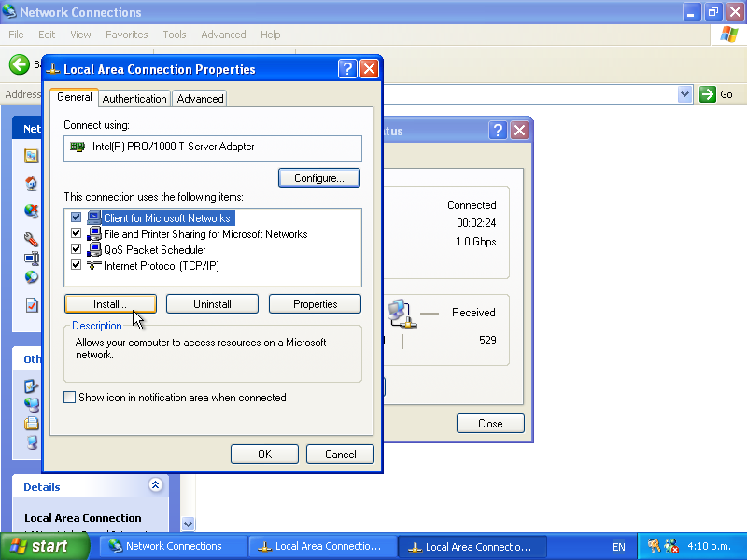Click the help button in Status dialog
This screenshot has width=747, height=560.
click(x=498, y=130)
